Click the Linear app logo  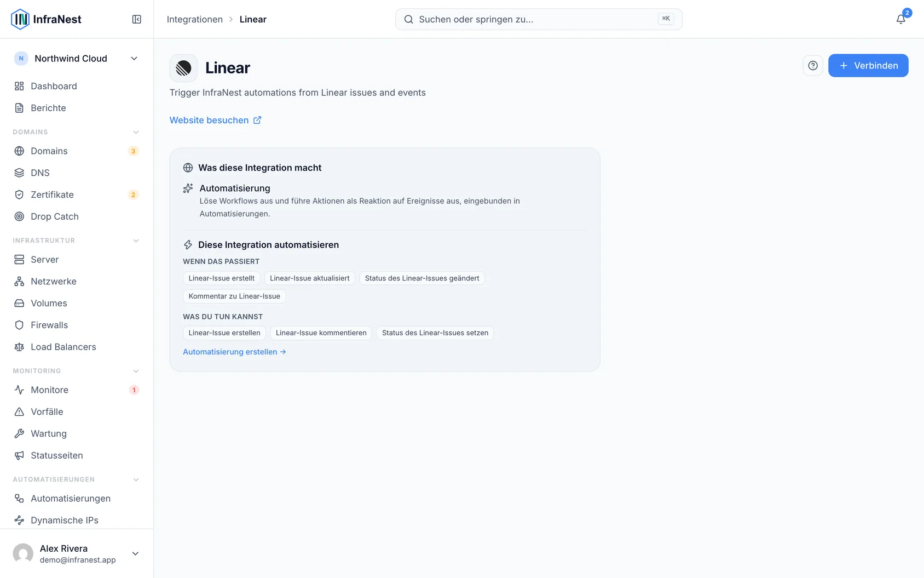point(183,68)
